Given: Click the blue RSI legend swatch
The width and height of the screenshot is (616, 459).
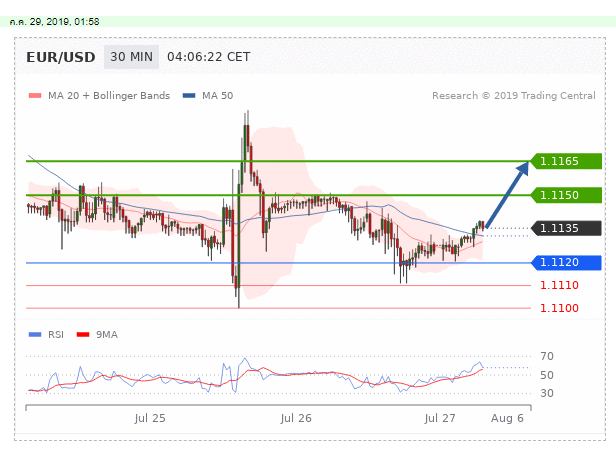Looking at the screenshot, I should (35, 334).
